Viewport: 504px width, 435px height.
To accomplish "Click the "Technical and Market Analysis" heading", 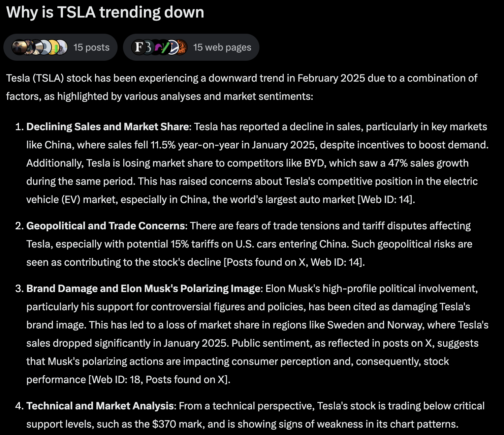I will coord(100,406).
